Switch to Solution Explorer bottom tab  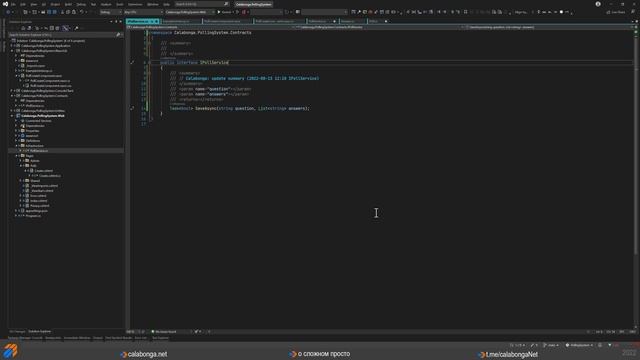pyautogui.click(x=40, y=331)
